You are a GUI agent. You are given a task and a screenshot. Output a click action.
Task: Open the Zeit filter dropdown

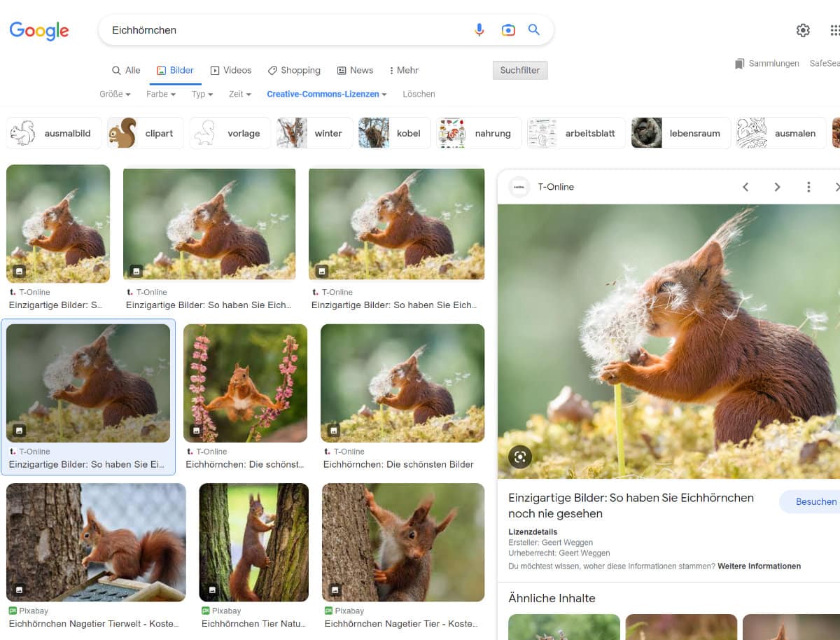tap(239, 94)
